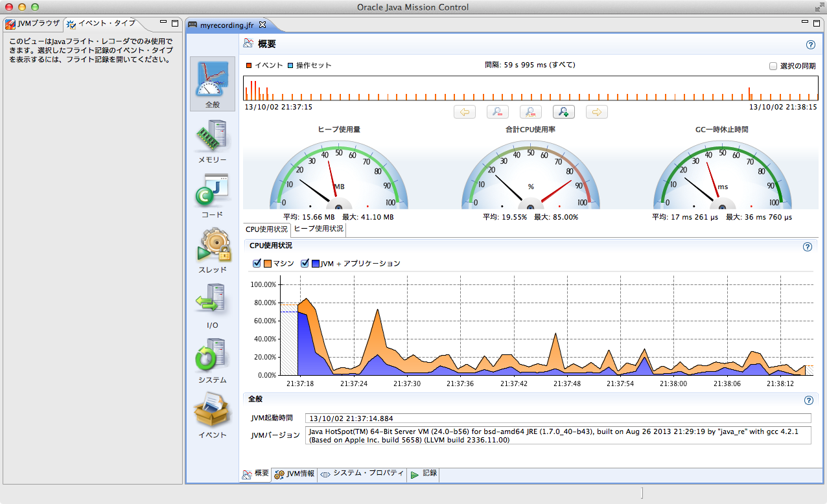Open the JVM情報 tab
Viewport: 827px width, 504px height.
pyautogui.click(x=294, y=474)
